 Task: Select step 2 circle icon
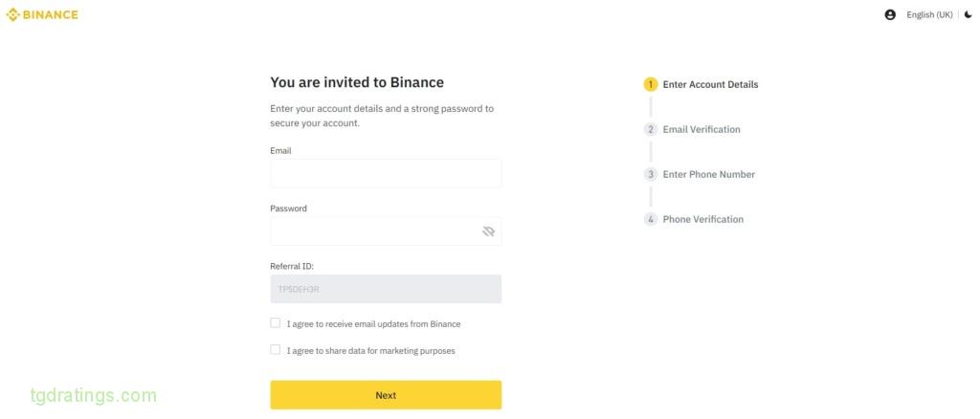651,129
